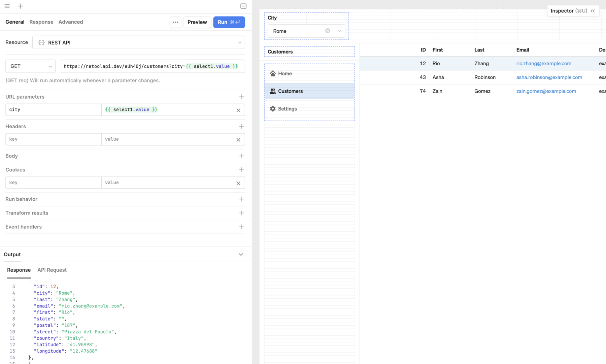
Task: Open zain.gomez@example.com email link
Action: (546, 91)
